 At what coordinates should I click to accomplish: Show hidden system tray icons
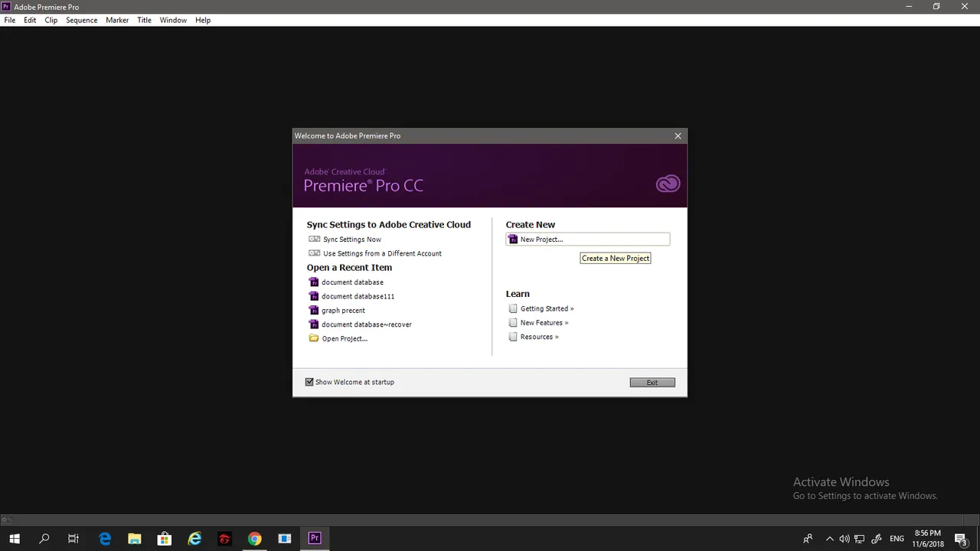coord(829,539)
